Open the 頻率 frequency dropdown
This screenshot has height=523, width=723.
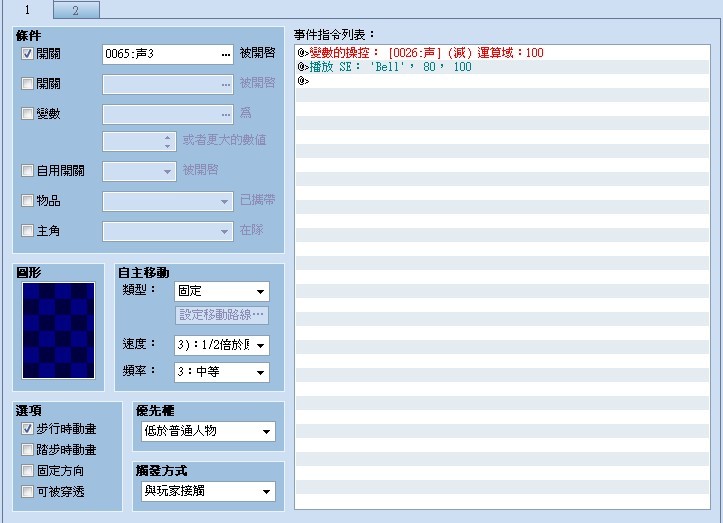coord(222,372)
